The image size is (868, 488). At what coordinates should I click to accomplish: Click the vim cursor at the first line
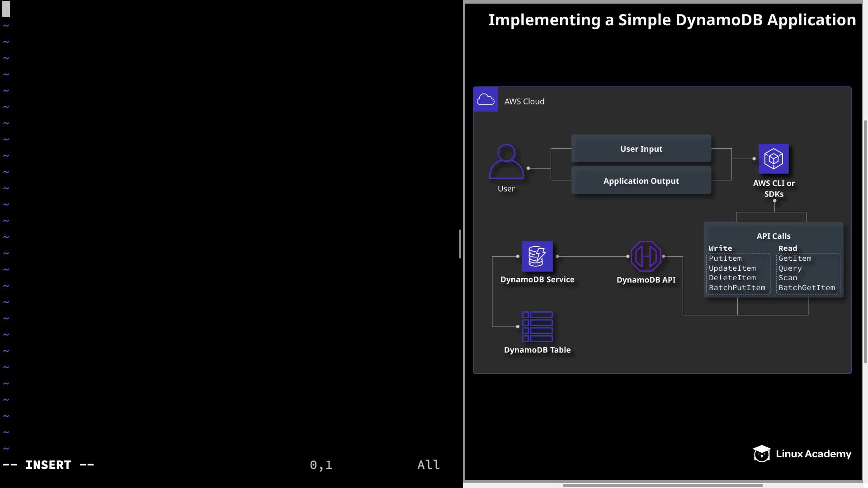coord(6,9)
